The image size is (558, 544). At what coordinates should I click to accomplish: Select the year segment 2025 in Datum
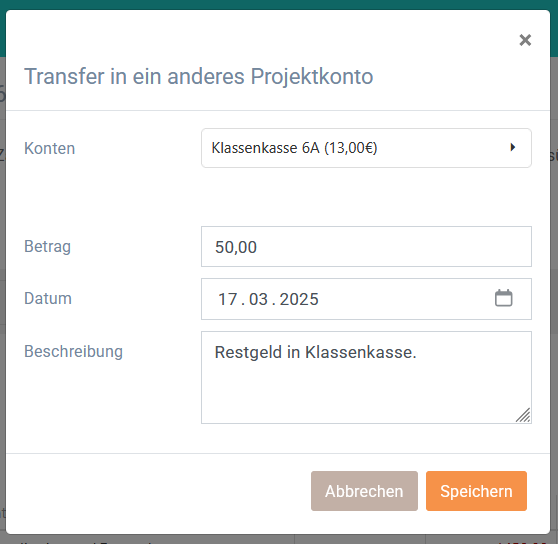299,299
